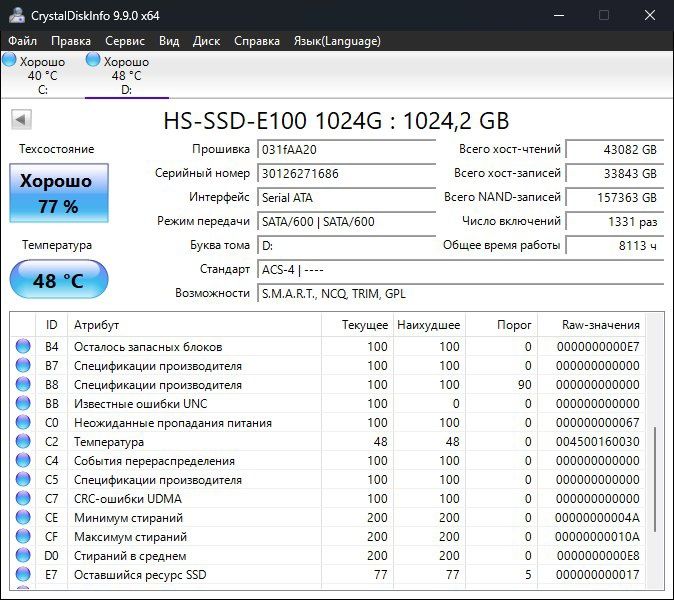Select row Стираний в среднем
The image size is (674, 600).
[x=328, y=556]
